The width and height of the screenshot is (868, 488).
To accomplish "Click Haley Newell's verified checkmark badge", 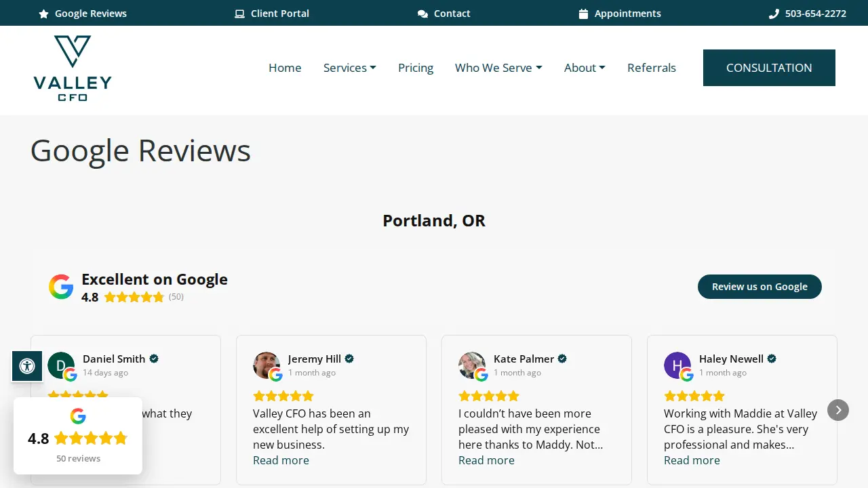I will tap(772, 359).
